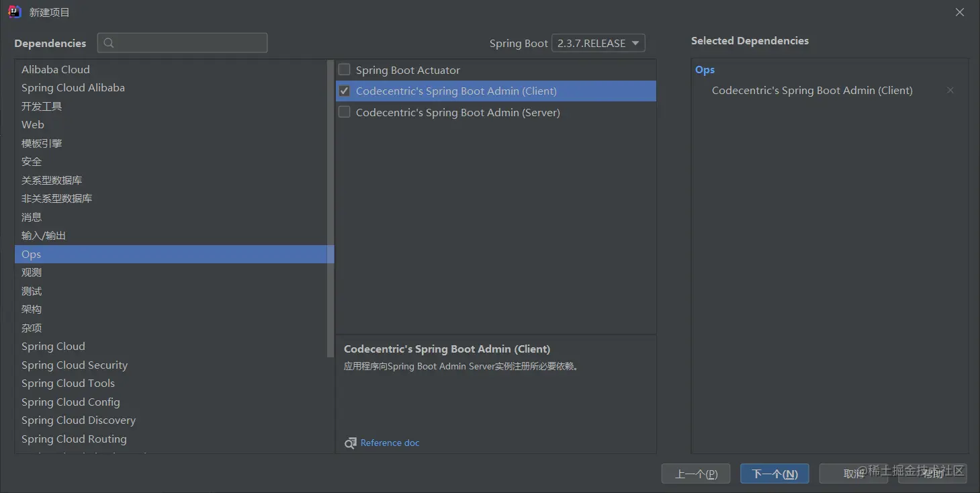Remove Spring Boot Admin (Client) with the x icon
The image size is (980, 493).
[x=950, y=90]
